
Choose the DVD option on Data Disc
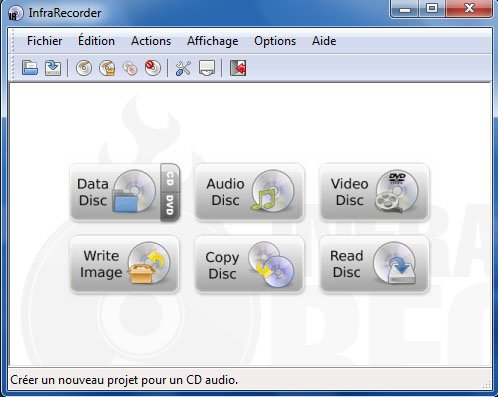(x=170, y=207)
